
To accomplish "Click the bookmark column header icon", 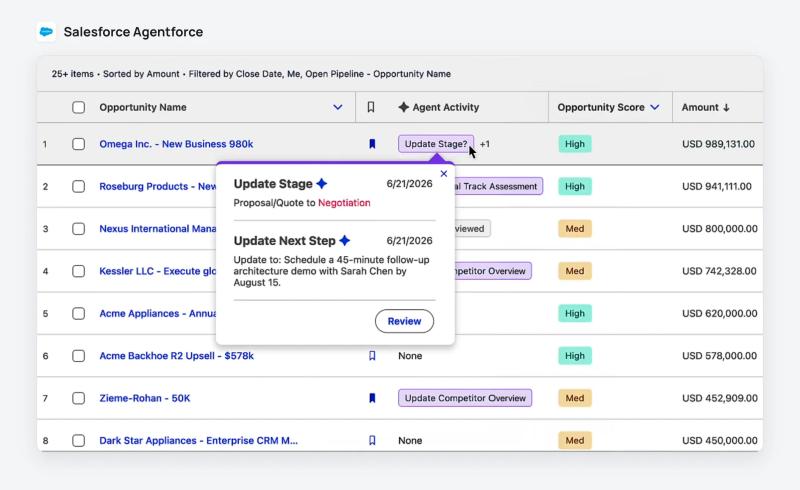I will click(x=371, y=107).
